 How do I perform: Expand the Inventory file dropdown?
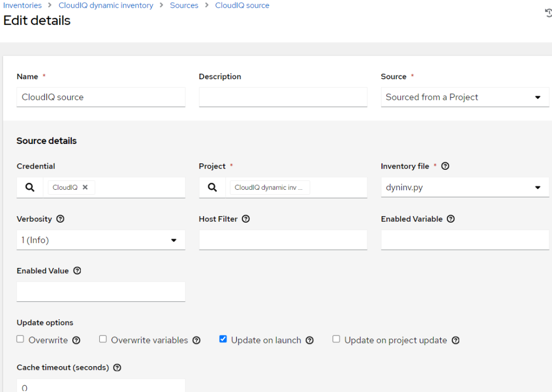pyautogui.click(x=465, y=188)
